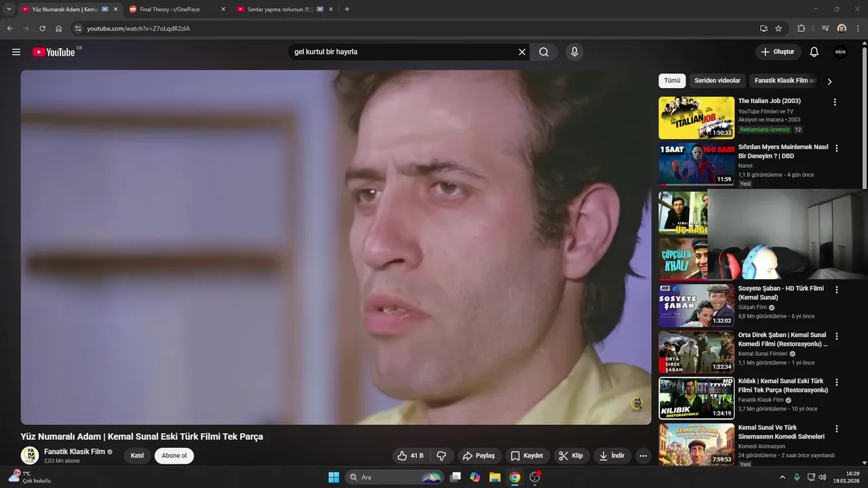Image resolution: width=868 pixels, height=488 pixels.
Task: Open Windows Start menu
Action: pos(334,477)
